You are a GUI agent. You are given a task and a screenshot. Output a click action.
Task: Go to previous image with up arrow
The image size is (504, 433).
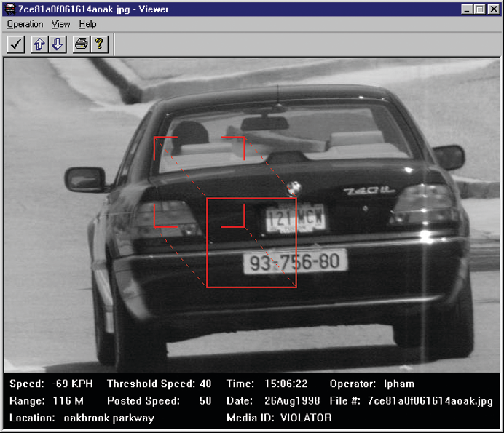point(39,44)
